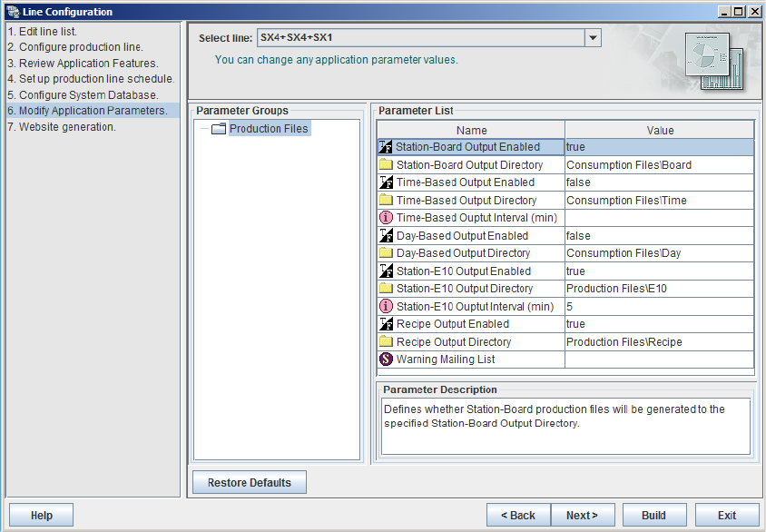
Task: Click the Line Configuration title bar icon
Action: [14, 11]
